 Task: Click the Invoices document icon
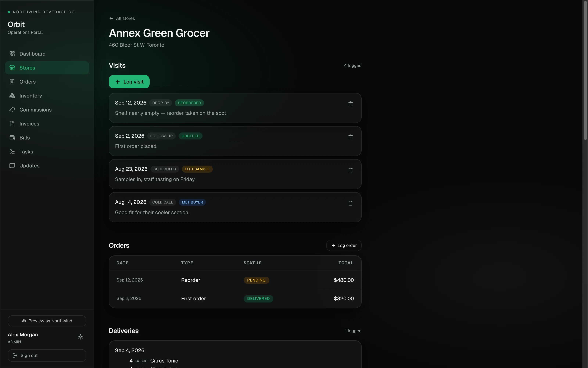click(12, 124)
